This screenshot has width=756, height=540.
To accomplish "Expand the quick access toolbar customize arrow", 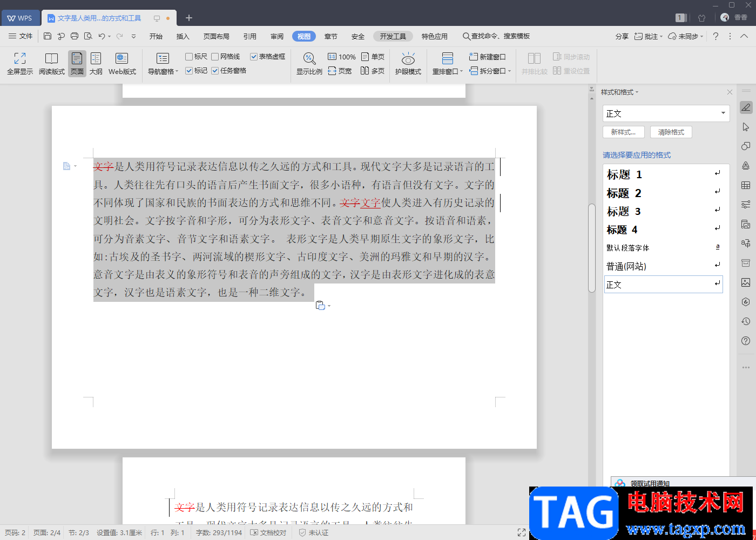I will 133,36.
